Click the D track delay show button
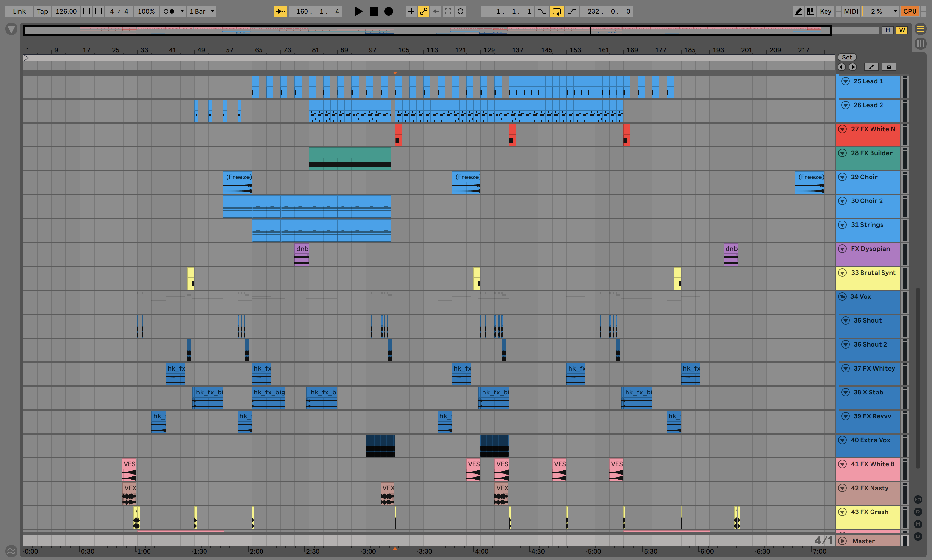Viewport: 932px width, 560px height. tap(918, 537)
